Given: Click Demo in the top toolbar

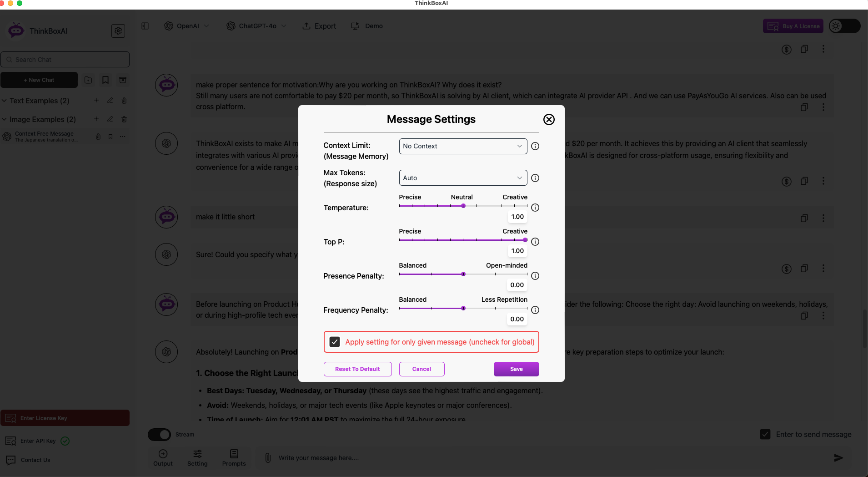Looking at the screenshot, I should click(367, 26).
